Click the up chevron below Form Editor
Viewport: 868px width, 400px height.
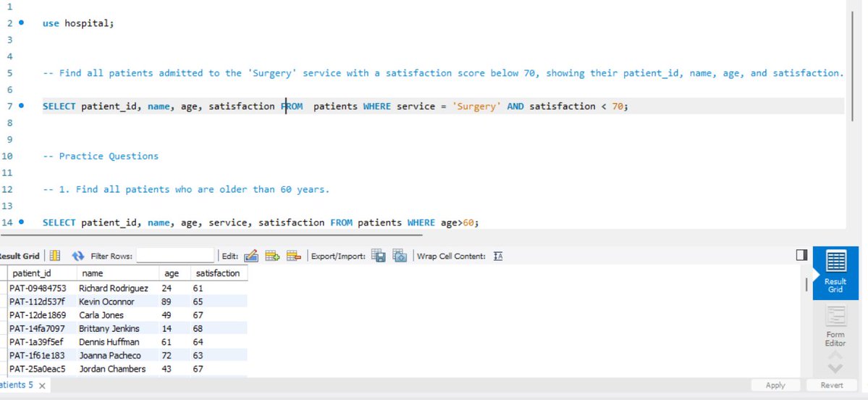(835, 355)
